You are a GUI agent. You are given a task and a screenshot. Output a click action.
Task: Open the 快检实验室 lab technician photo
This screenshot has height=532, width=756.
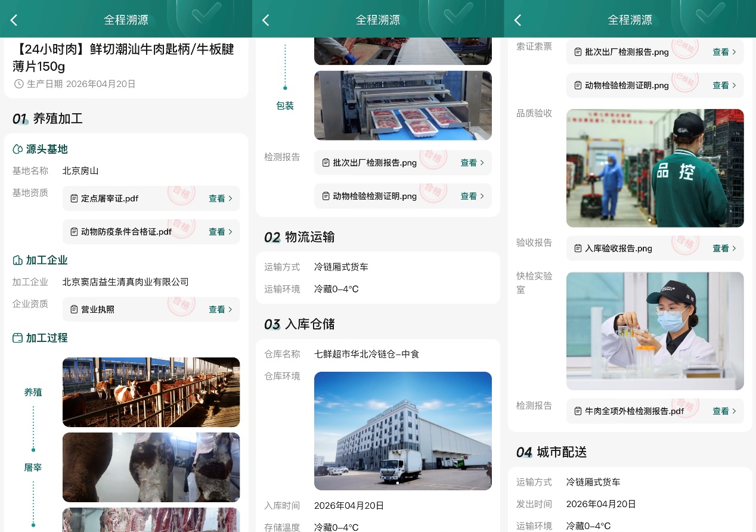655,331
